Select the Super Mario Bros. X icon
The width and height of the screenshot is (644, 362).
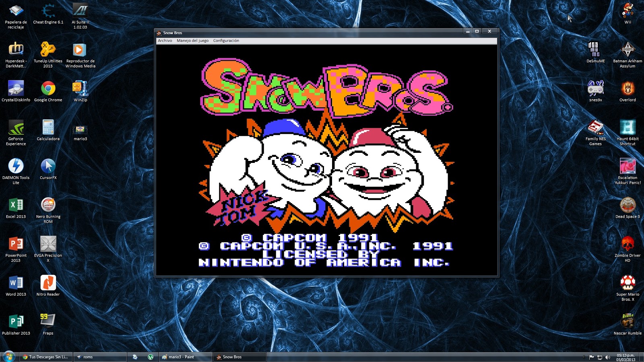[x=628, y=288]
